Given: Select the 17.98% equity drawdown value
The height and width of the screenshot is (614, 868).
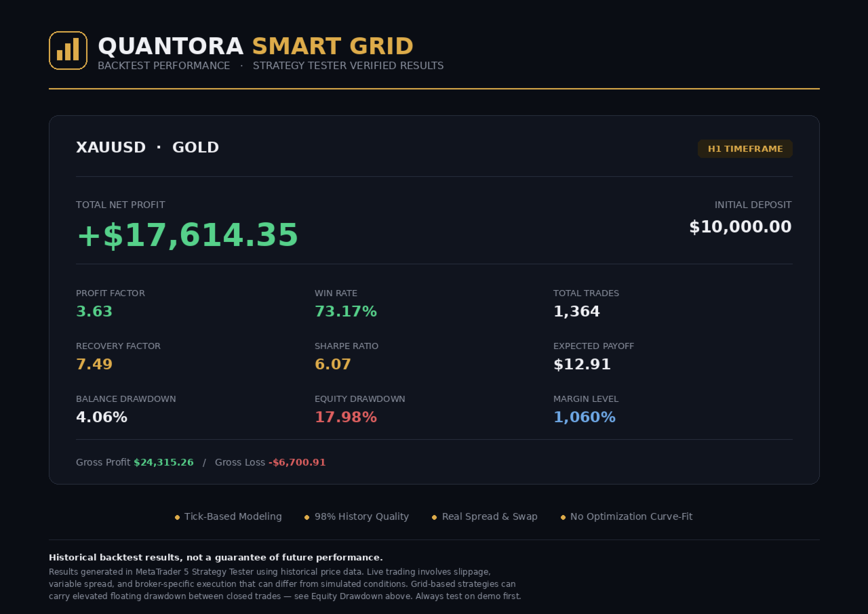Looking at the screenshot, I should click(346, 417).
